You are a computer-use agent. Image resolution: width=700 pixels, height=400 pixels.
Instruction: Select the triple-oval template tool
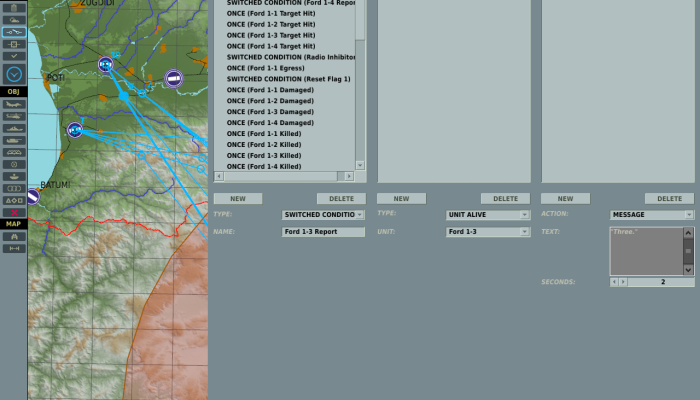click(14, 188)
